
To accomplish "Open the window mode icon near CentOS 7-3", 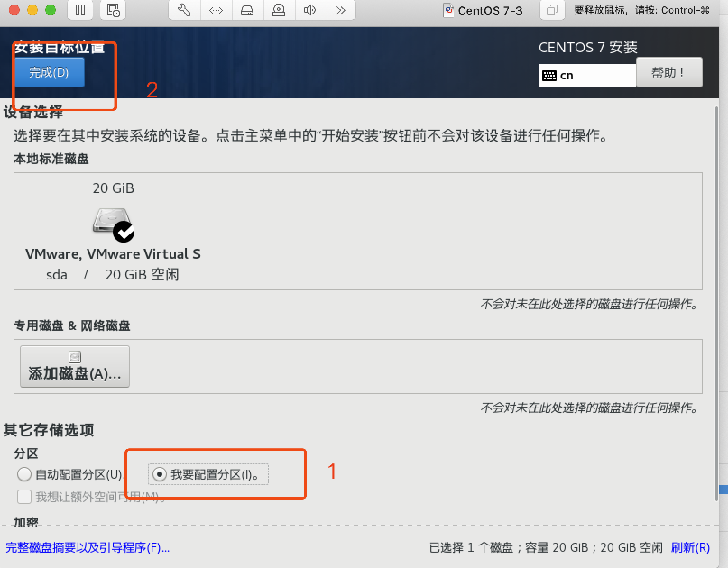I will (552, 10).
